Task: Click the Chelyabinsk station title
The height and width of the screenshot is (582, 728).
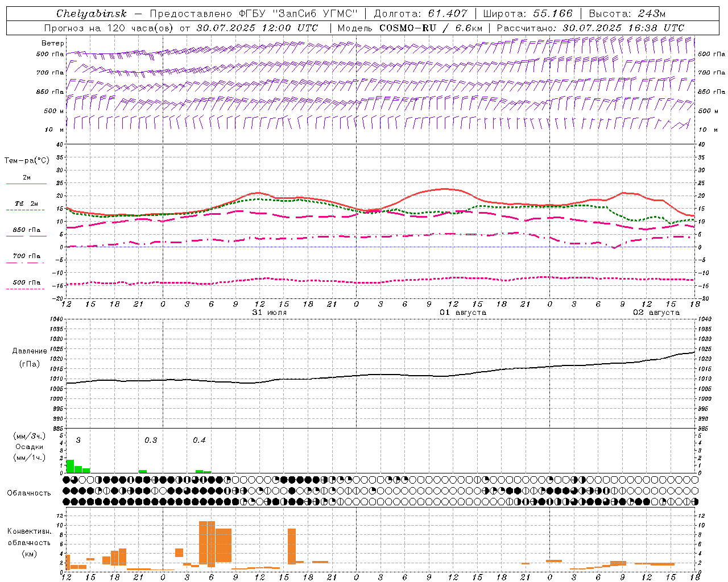Action: [x=92, y=13]
